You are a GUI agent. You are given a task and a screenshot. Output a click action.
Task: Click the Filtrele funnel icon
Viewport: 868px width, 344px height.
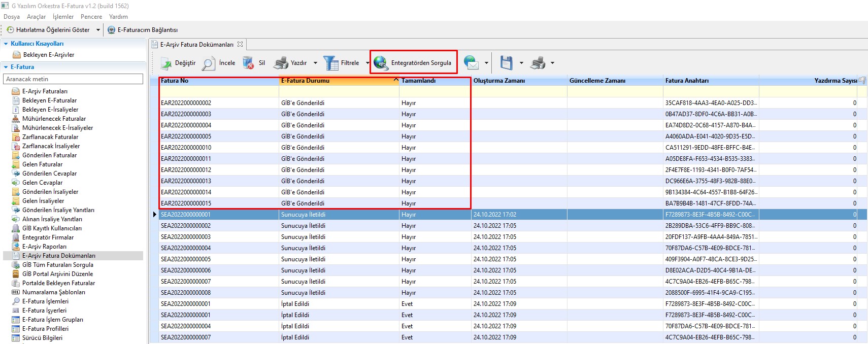330,63
